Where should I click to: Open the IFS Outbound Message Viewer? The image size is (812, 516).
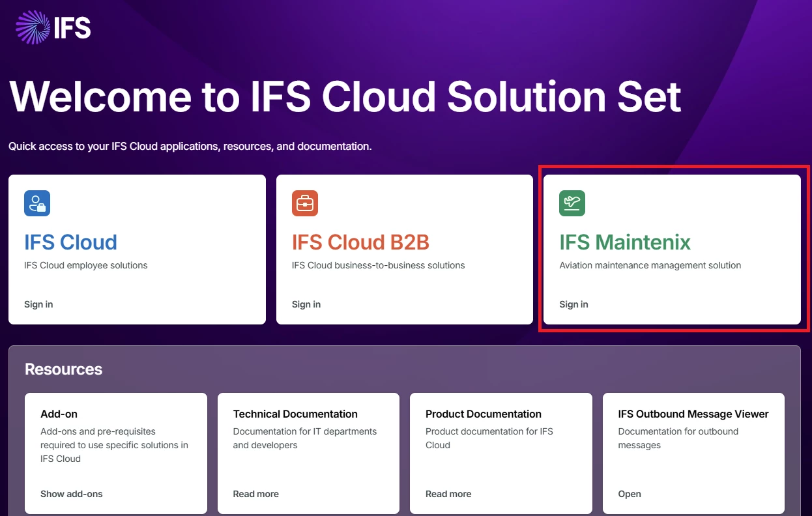coord(630,494)
